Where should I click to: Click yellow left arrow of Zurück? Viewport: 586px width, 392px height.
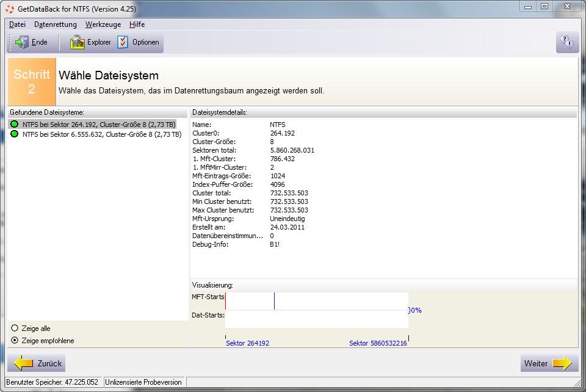click(23, 363)
